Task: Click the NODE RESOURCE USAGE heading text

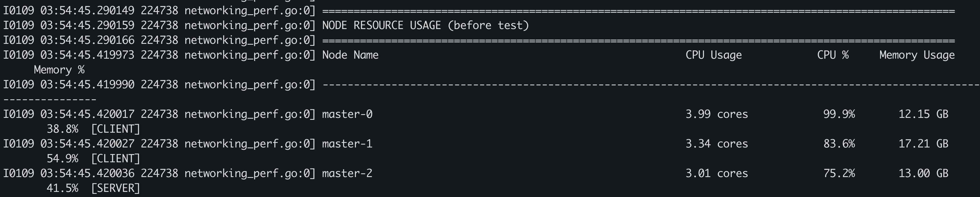Action: 425,26
